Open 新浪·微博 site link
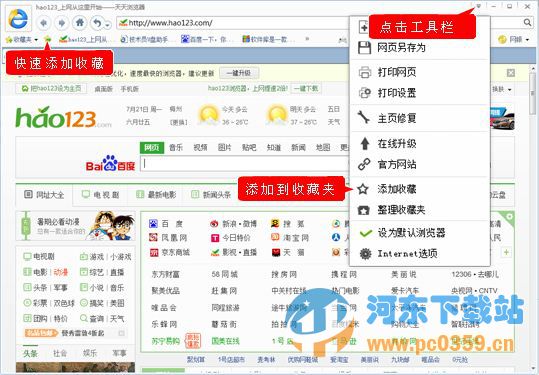 point(233,224)
